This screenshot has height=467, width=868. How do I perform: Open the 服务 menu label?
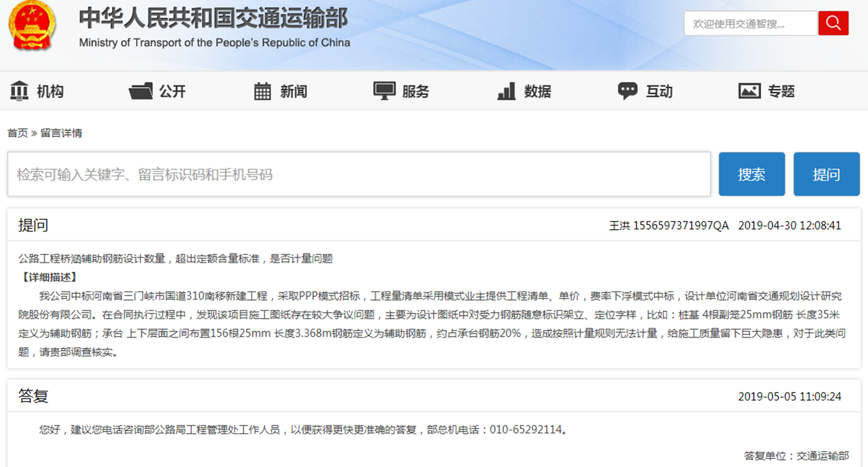(415, 91)
